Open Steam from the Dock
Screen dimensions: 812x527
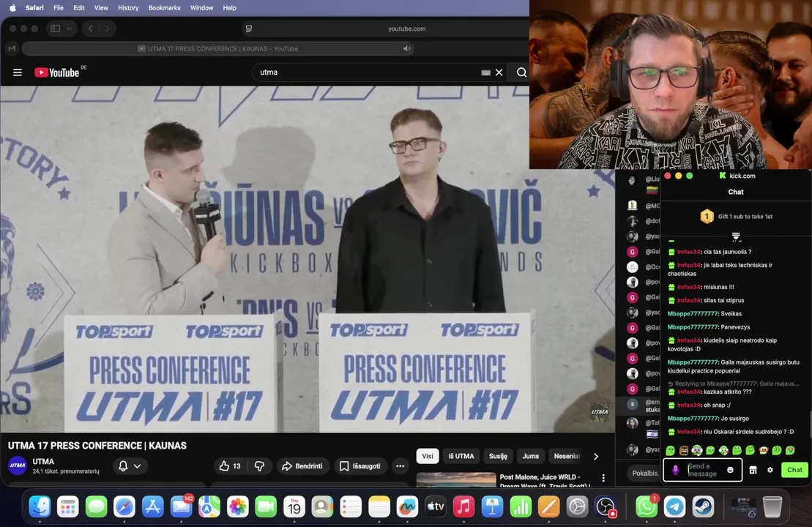[x=703, y=507]
